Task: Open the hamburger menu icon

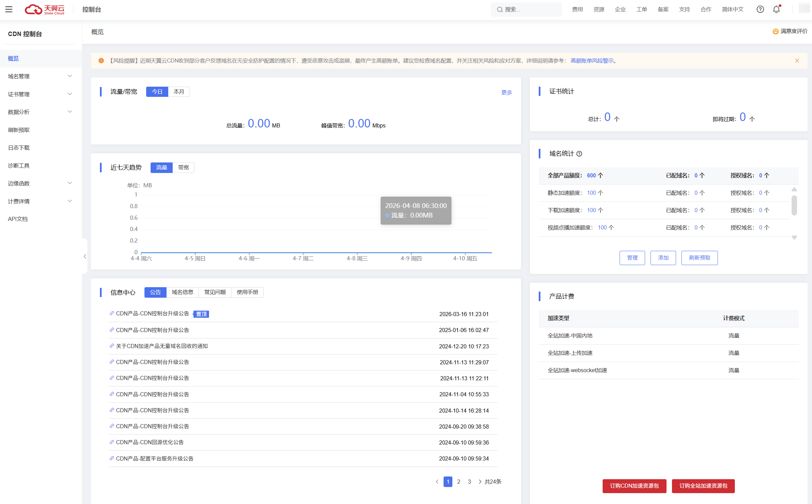Action: 9,10
